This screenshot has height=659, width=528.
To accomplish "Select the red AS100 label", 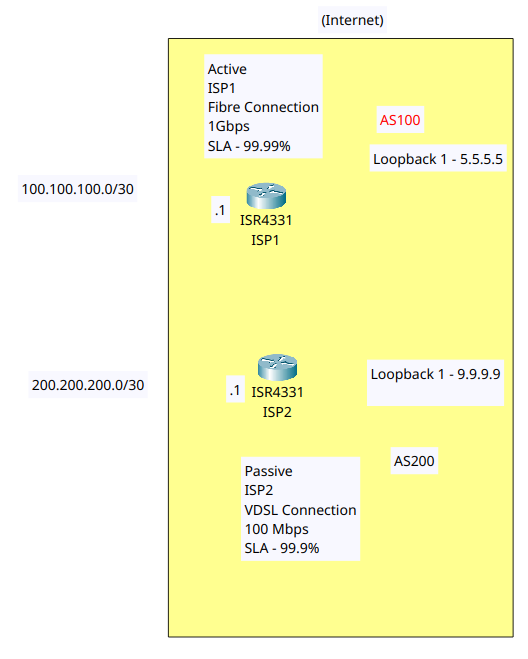I will [x=400, y=120].
